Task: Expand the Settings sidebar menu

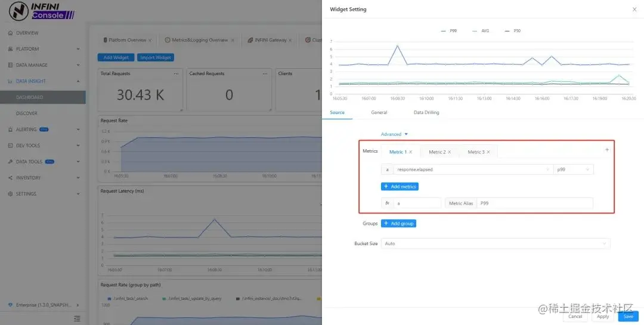Action: [78, 194]
